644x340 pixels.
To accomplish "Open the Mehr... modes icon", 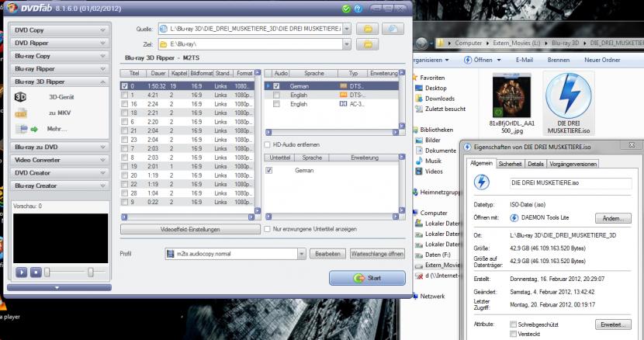I will tap(26, 129).
